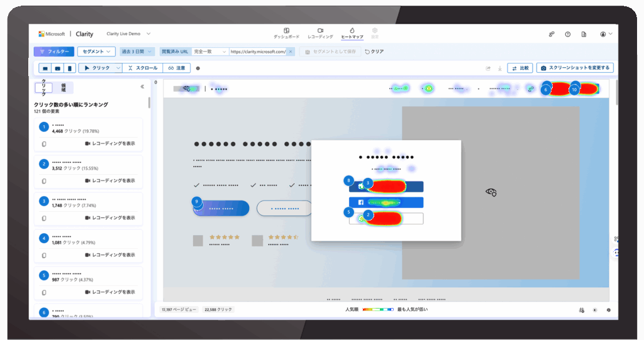Screen dimensions: 644x340
Task: Click heatmap marker 6 in page header
Action: click(x=545, y=89)
